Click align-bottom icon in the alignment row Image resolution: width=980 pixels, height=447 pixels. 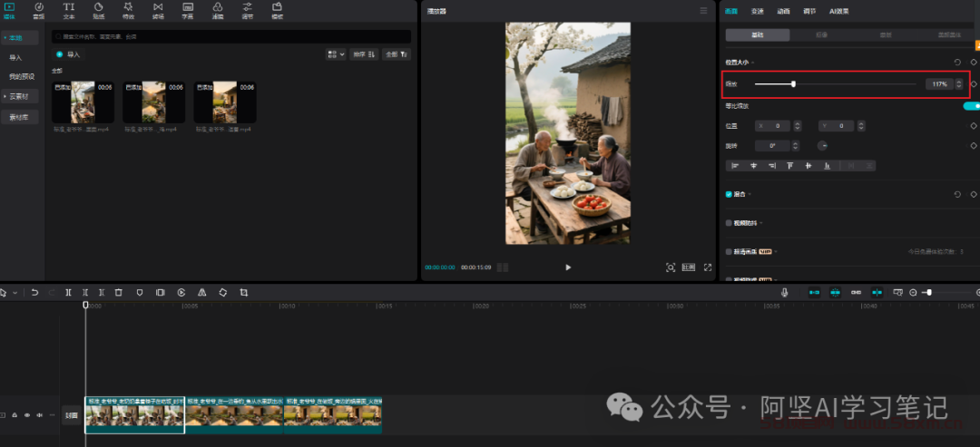tap(827, 165)
